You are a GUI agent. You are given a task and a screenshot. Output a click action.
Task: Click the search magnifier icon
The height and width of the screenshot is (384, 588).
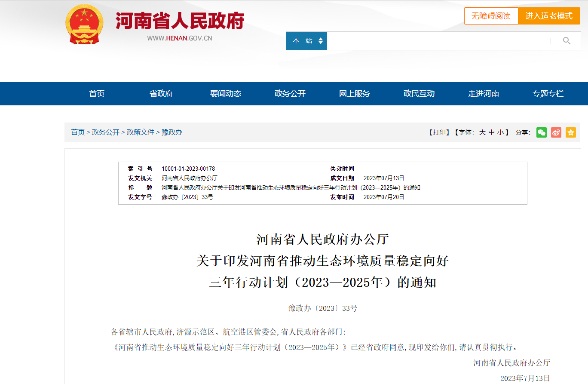click(567, 41)
